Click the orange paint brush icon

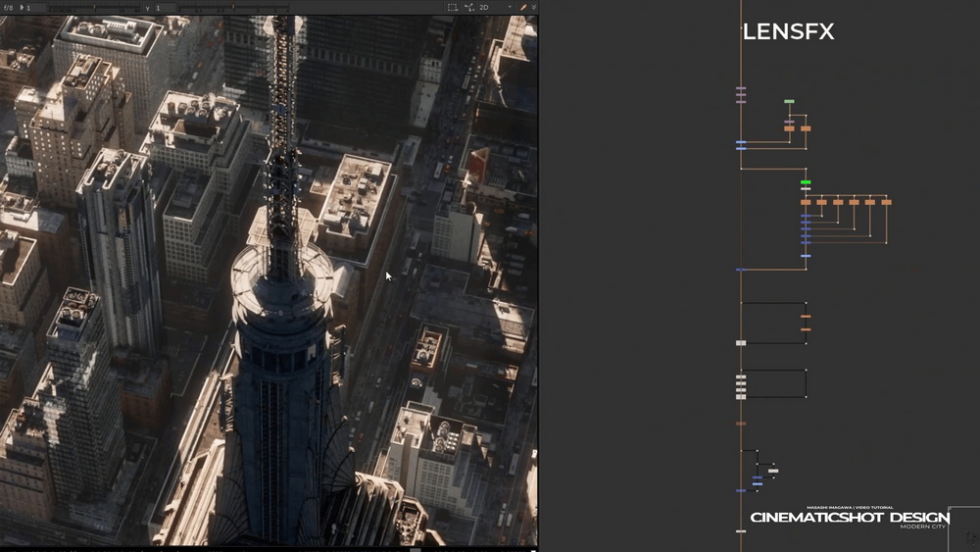523,8
